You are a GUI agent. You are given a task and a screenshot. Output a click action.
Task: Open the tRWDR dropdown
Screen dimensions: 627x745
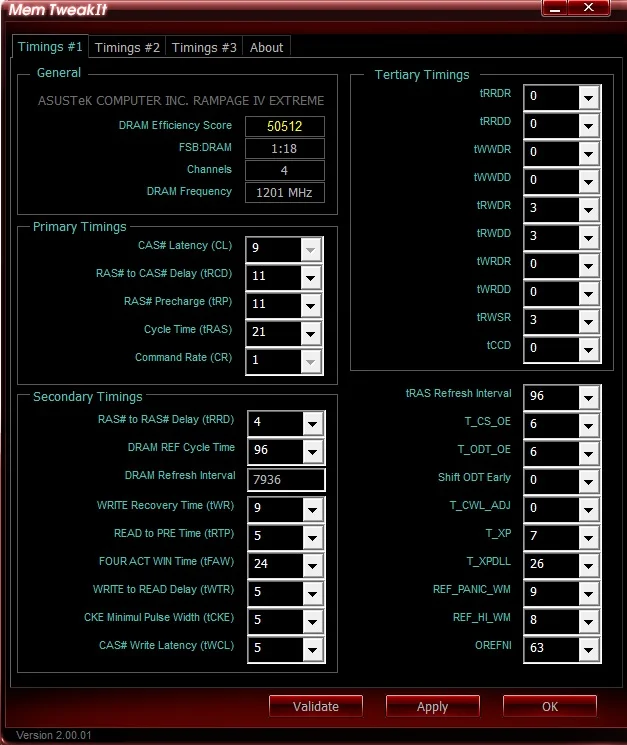pos(589,210)
